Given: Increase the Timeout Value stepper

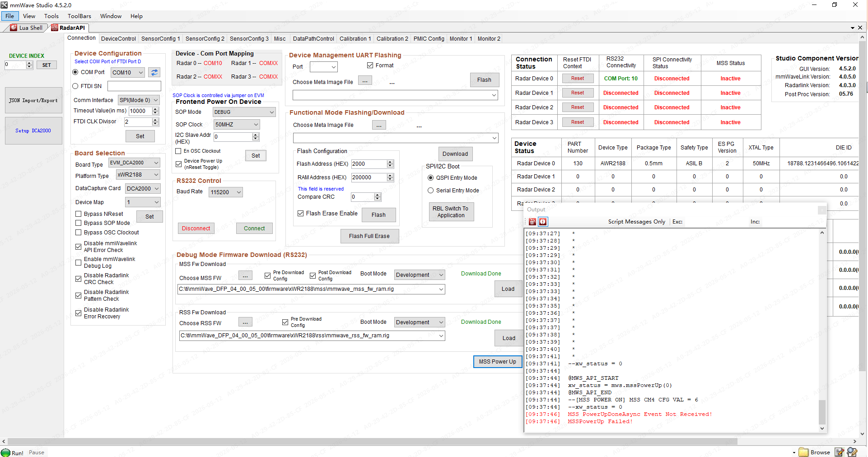Looking at the screenshot, I should tap(155, 109).
